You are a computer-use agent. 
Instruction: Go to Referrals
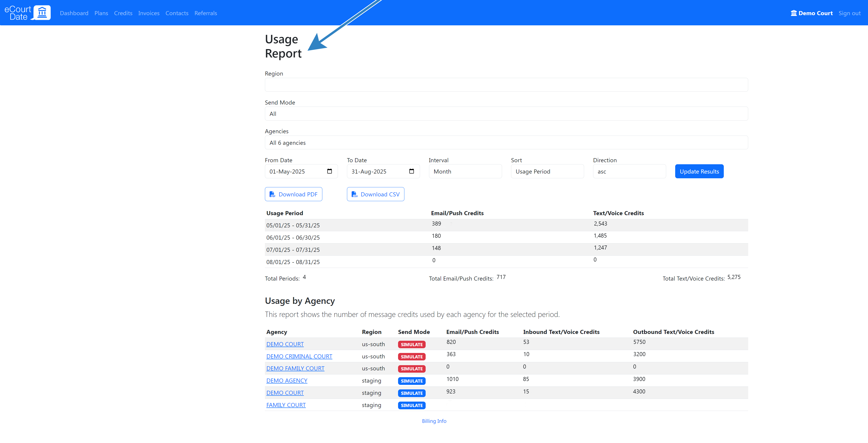pos(205,13)
